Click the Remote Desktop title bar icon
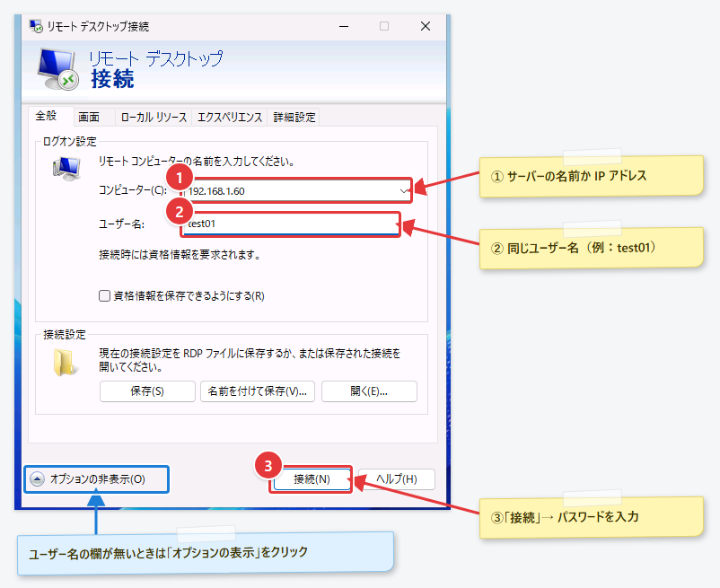 (x=36, y=26)
